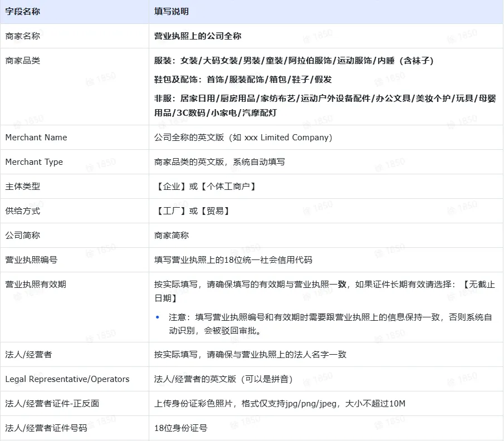The width and height of the screenshot is (504, 441).
Task: Click the 上传身份证彩色照片 description
Action: point(280,403)
